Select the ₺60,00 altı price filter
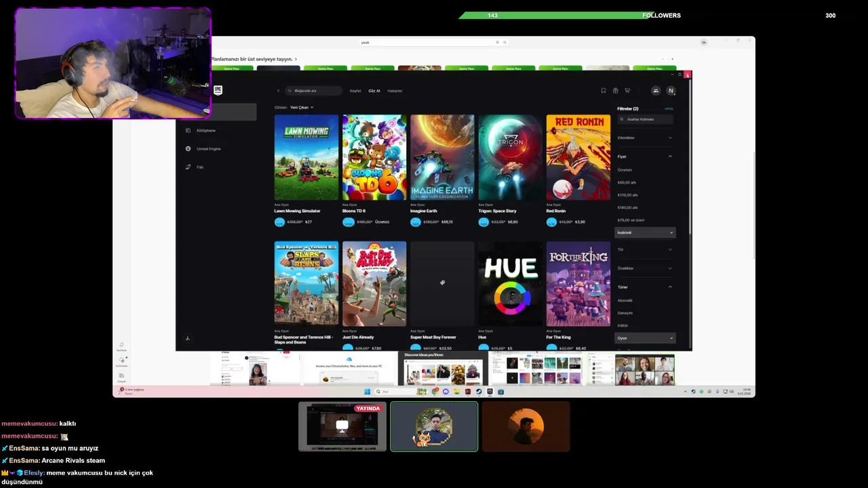Viewport: 868px width, 488px height. [627, 182]
